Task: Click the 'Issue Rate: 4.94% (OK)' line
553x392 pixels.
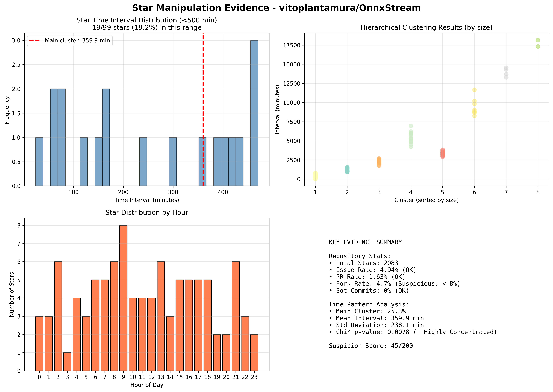Action: click(373, 270)
